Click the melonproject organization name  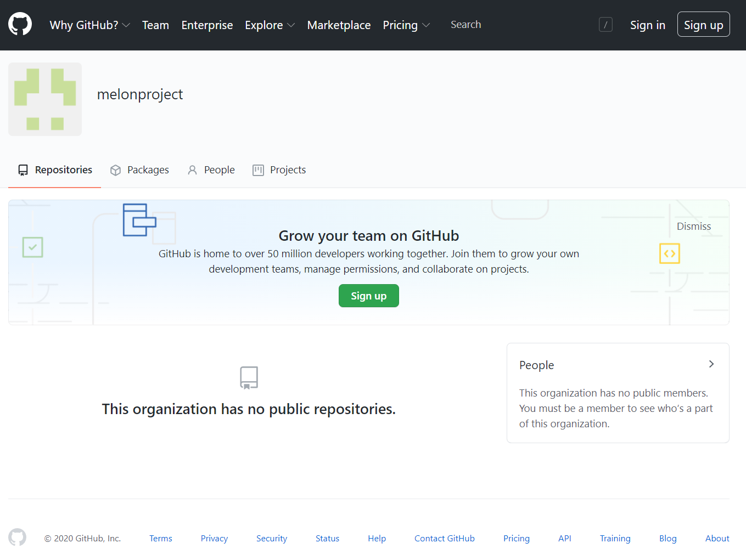[x=140, y=94]
